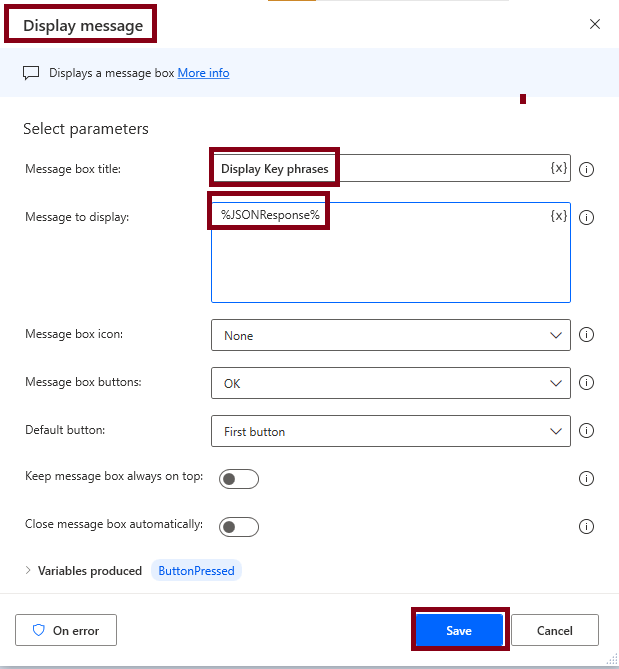The height and width of the screenshot is (669, 619).
Task: Open the More info link
Action: coord(203,73)
